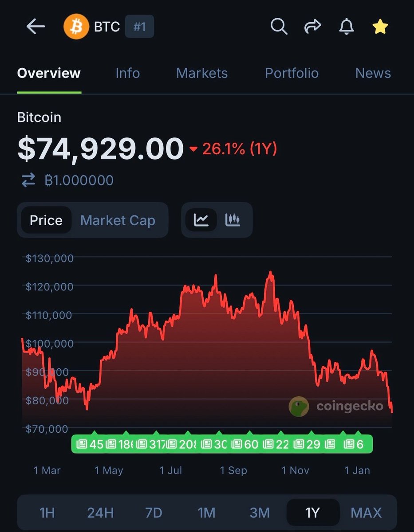414x532 pixels.
Task: Tap the currency swap arrows icon
Action: [28, 180]
